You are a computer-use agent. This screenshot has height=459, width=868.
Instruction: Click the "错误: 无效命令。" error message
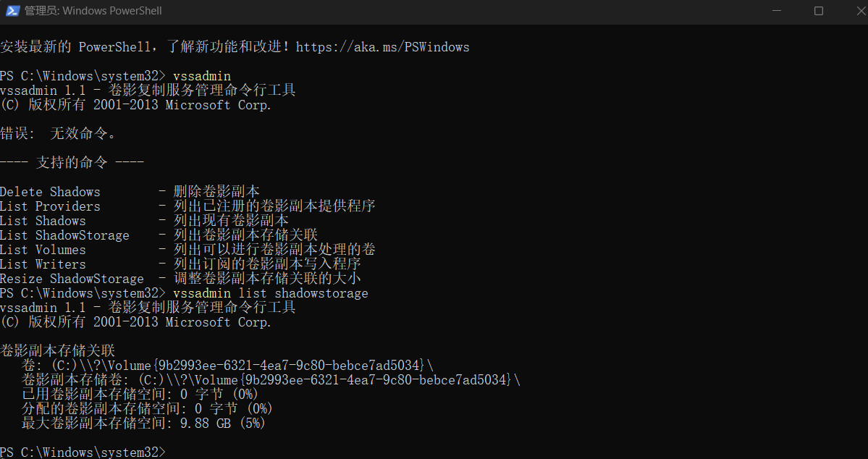click(x=58, y=134)
